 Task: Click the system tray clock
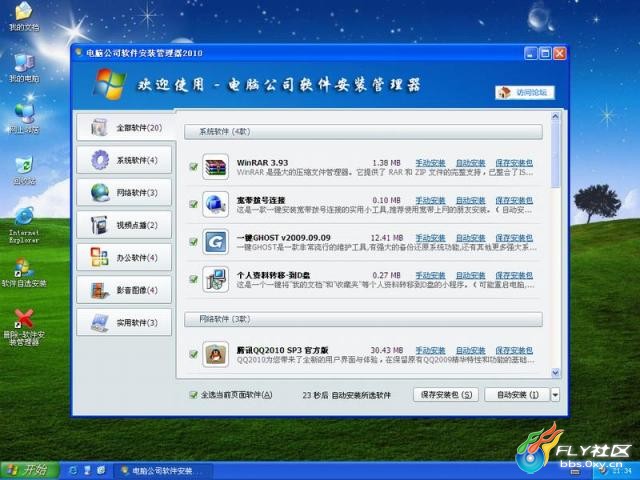623,472
